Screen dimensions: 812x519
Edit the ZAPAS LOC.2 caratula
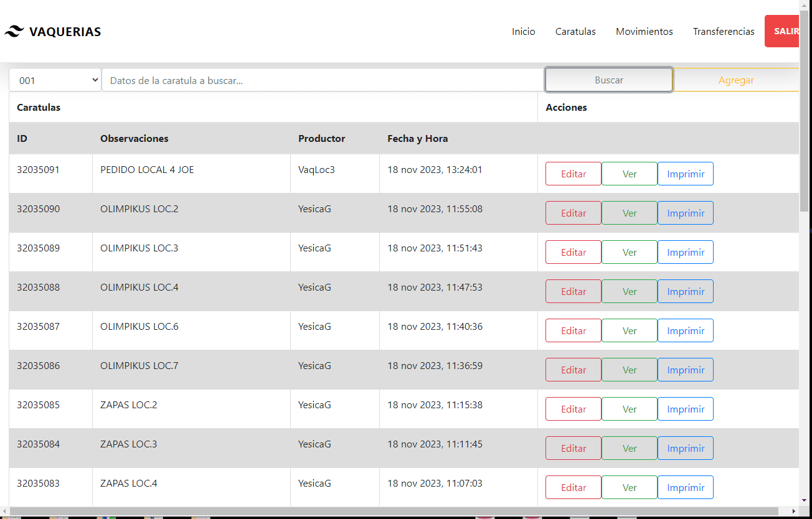tap(574, 409)
